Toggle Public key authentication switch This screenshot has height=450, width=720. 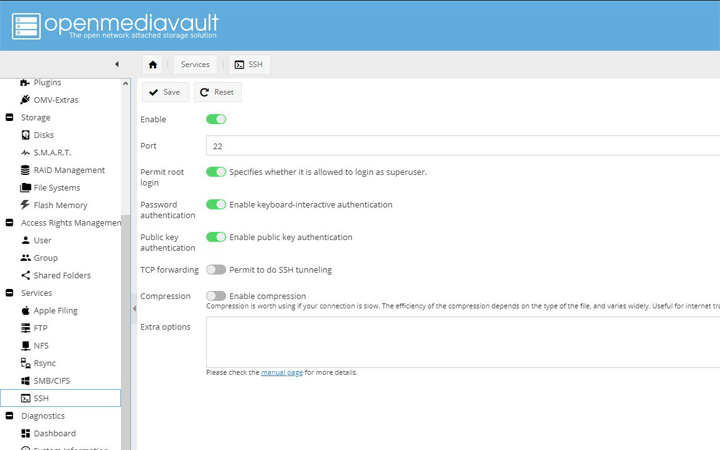(x=216, y=237)
